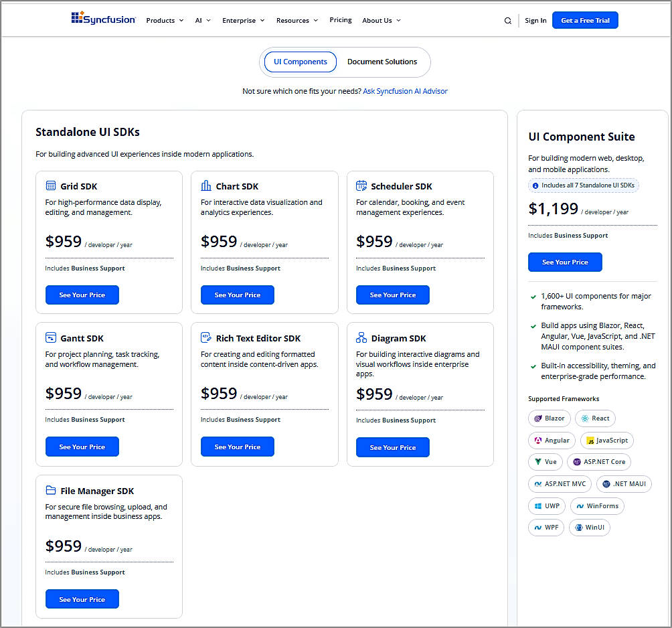Click See Your Price for File Manager SDK
Viewport: 672px width, 628px height.
coord(82,599)
